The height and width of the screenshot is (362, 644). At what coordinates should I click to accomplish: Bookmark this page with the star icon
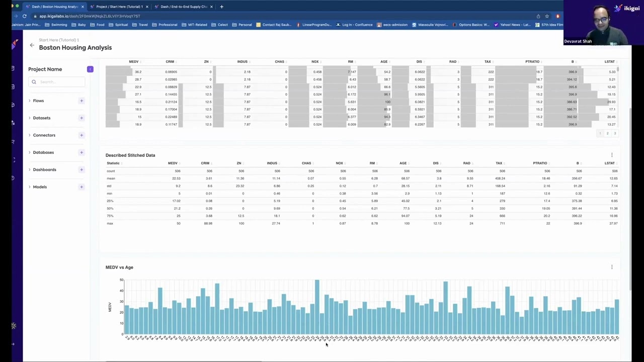(x=547, y=16)
